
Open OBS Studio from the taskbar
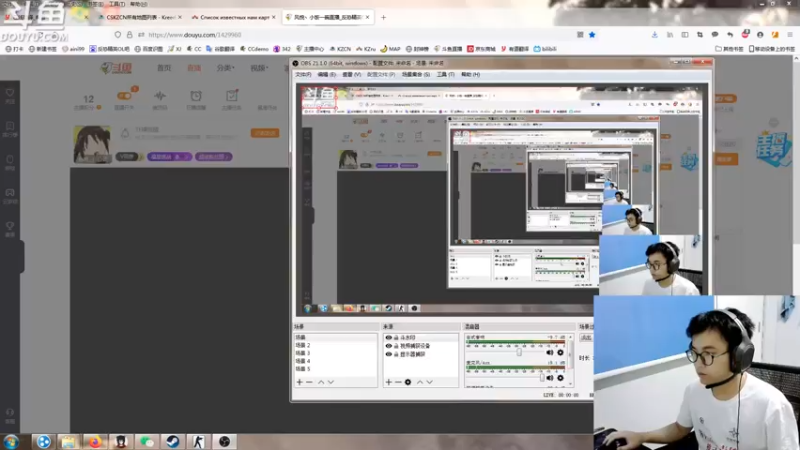click(x=224, y=441)
